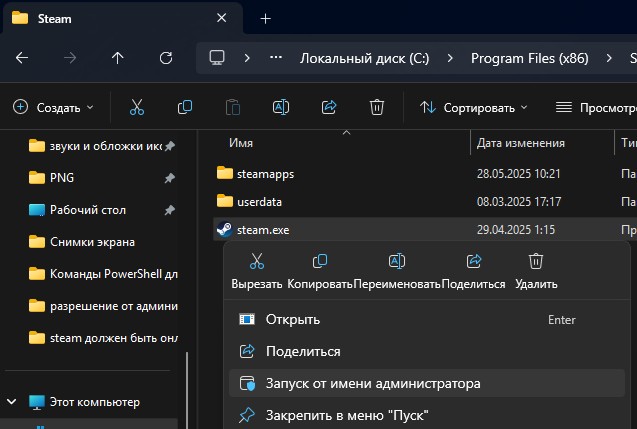The width and height of the screenshot is (637, 429).
Task: Choose Поделиться context menu entry
Action: click(x=427, y=351)
